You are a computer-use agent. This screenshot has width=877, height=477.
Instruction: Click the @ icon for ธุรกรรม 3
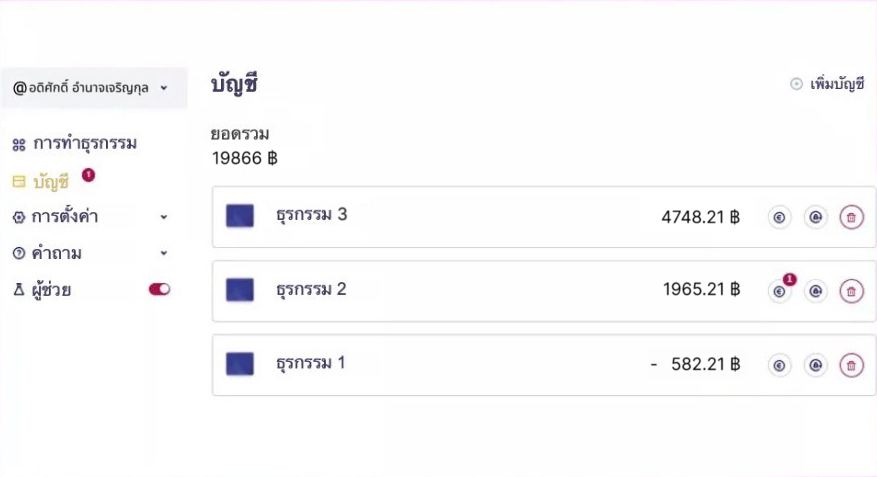coord(816,217)
